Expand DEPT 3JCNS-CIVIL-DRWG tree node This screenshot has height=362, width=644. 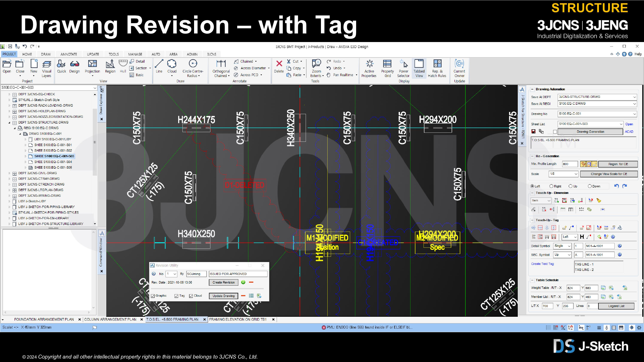point(9,173)
